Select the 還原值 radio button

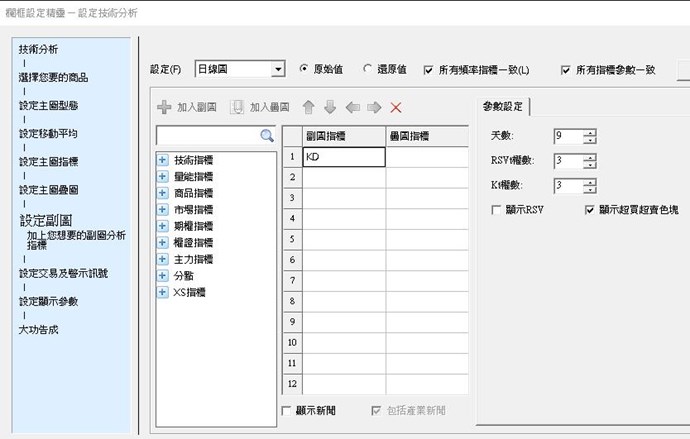coord(368,70)
